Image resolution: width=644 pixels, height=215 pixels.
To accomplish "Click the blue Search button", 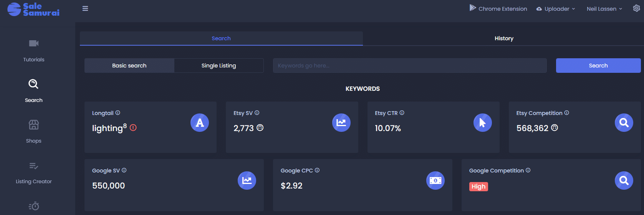I will (x=598, y=66).
